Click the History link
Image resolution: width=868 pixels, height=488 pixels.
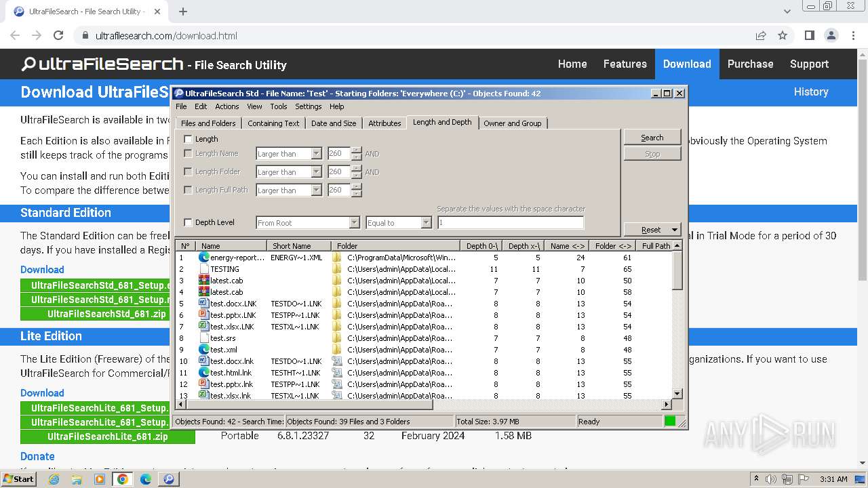tap(811, 91)
